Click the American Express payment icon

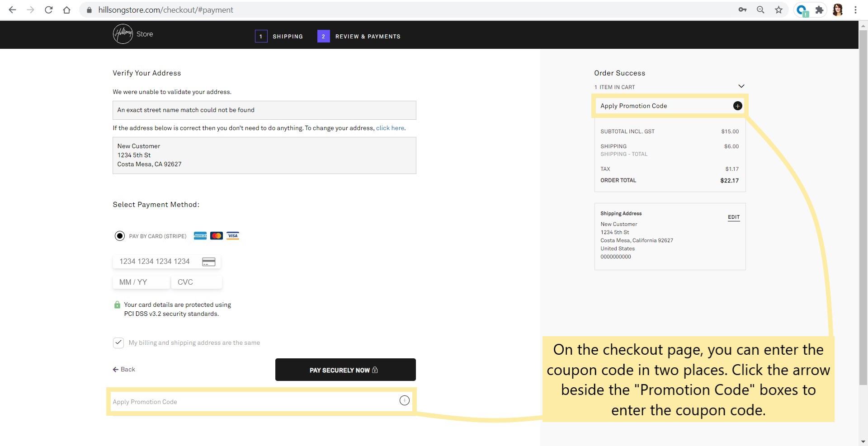[200, 235]
